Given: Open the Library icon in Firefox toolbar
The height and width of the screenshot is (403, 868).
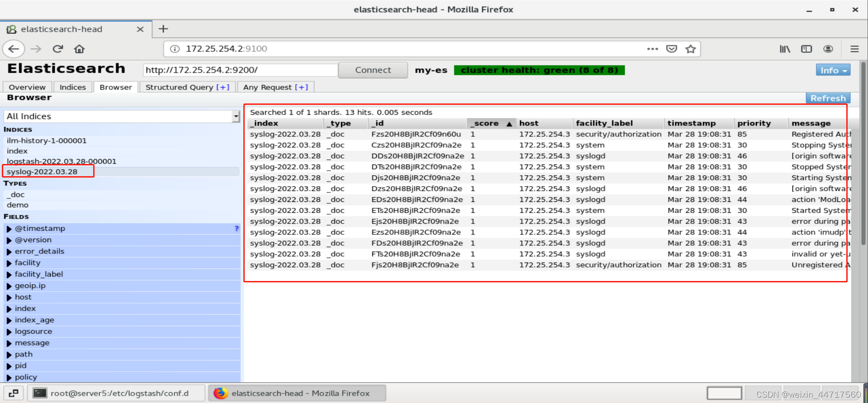Looking at the screenshot, I should tap(785, 49).
